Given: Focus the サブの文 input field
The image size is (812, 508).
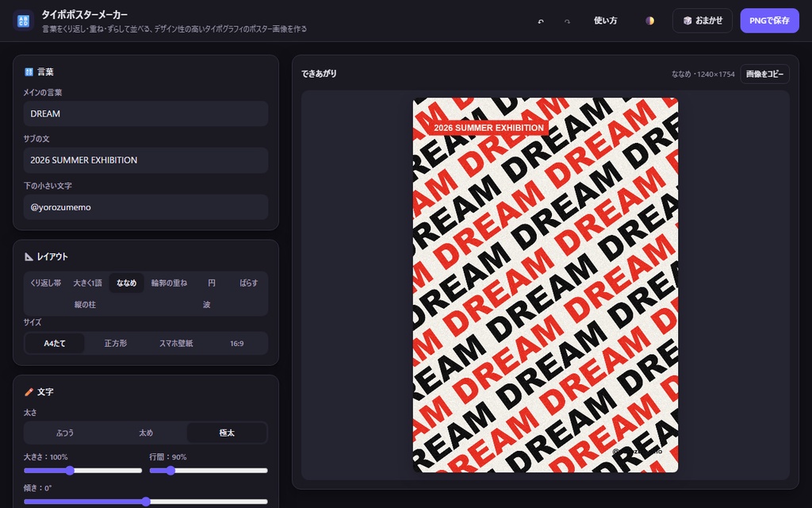Looking at the screenshot, I should (146, 160).
